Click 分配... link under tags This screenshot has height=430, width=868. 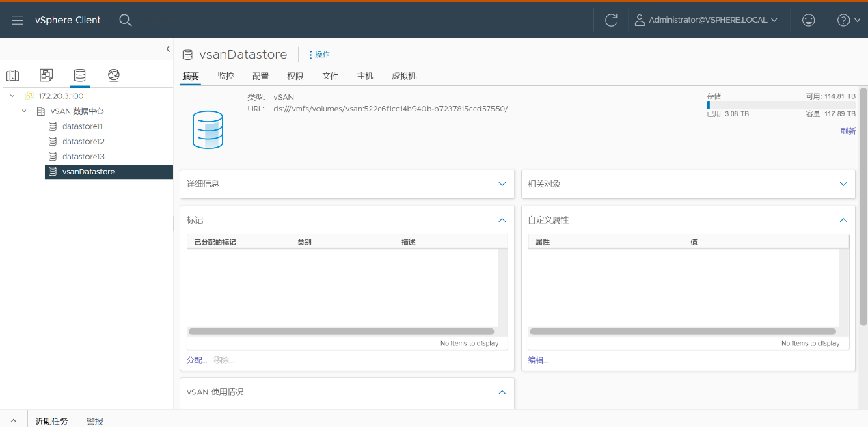pyautogui.click(x=197, y=360)
